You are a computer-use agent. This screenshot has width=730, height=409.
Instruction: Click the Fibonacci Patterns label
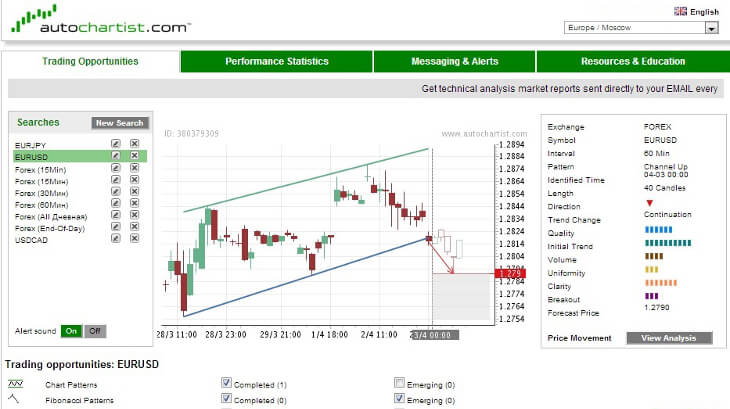click(x=79, y=400)
